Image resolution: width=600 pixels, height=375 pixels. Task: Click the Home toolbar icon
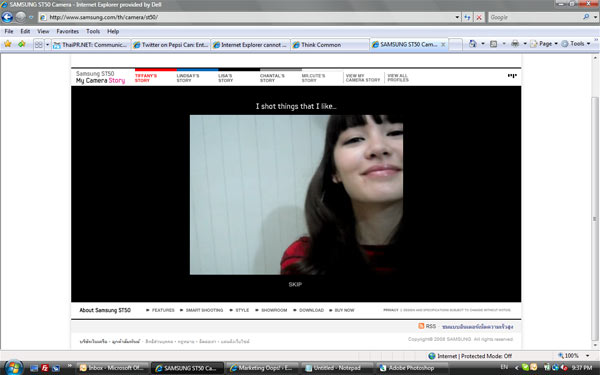[473, 44]
